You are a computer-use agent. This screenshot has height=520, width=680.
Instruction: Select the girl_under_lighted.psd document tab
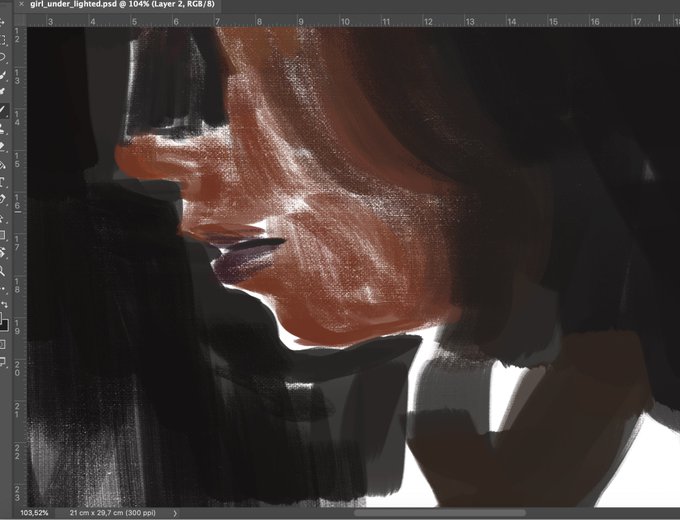(x=122, y=4)
